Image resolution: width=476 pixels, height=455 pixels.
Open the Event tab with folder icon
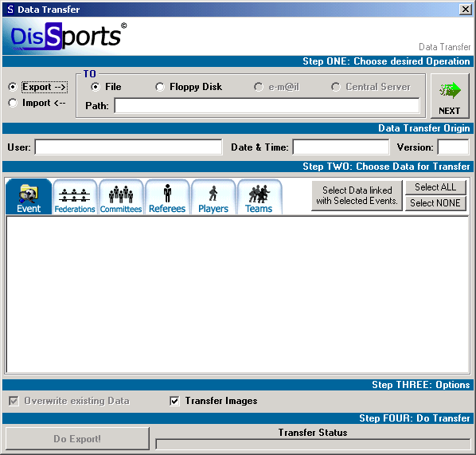coord(29,196)
